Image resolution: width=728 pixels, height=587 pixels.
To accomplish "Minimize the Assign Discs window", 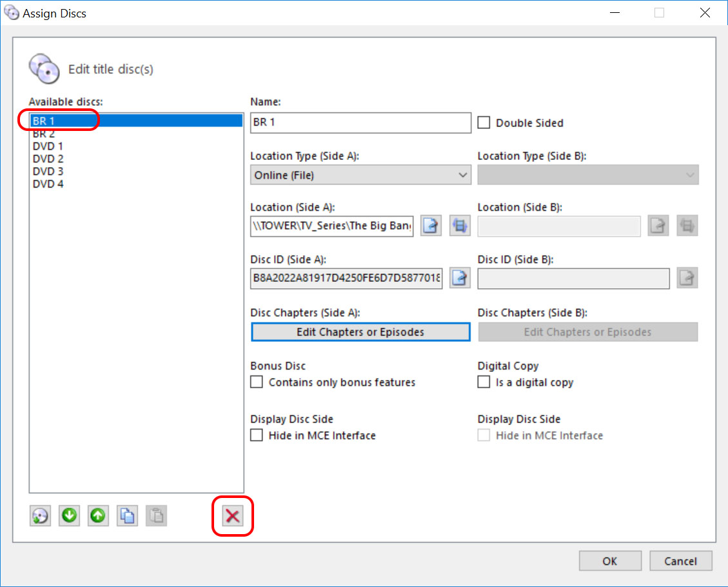I will click(615, 13).
